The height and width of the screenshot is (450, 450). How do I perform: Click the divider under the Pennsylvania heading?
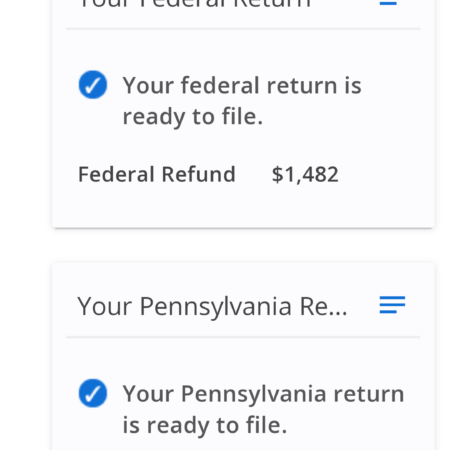point(243,337)
